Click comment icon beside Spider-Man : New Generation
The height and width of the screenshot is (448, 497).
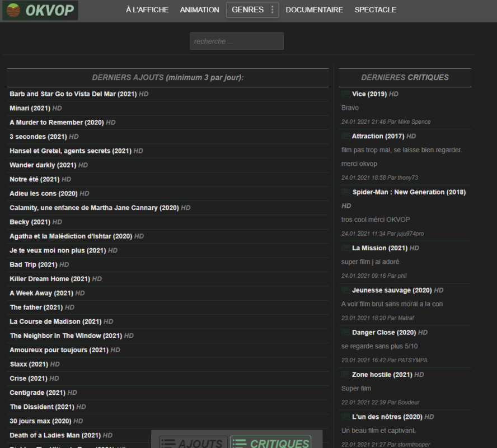[x=345, y=192]
